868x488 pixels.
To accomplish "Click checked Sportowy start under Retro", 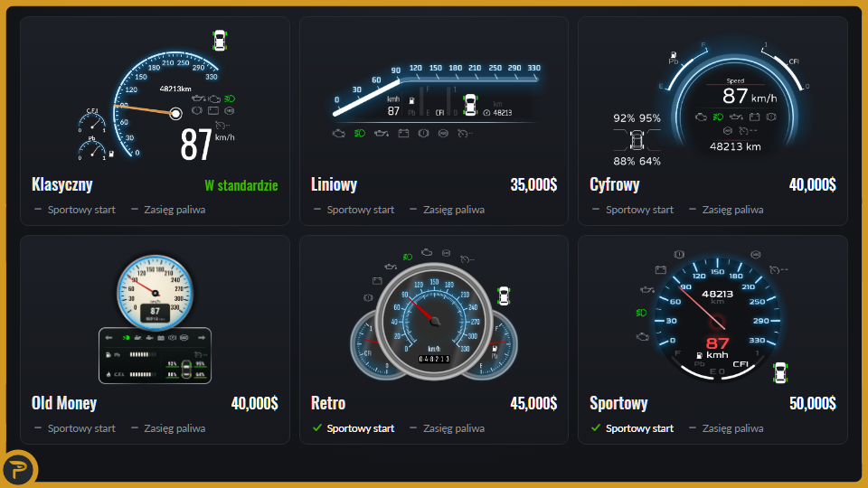I will pos(361,428).
